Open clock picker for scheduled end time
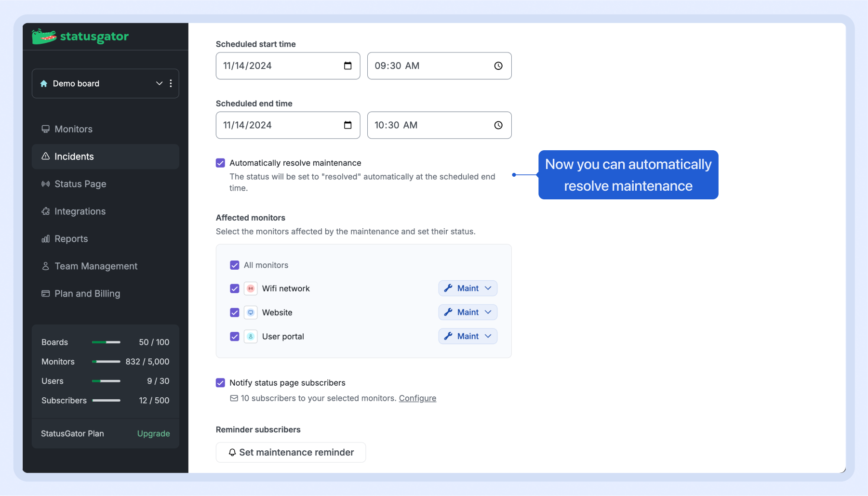Viewport: 868px width, 496px height. [498, 125]
